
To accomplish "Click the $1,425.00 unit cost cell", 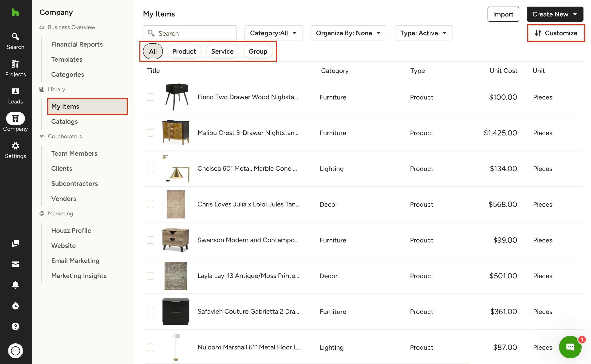I will point(500,133).
